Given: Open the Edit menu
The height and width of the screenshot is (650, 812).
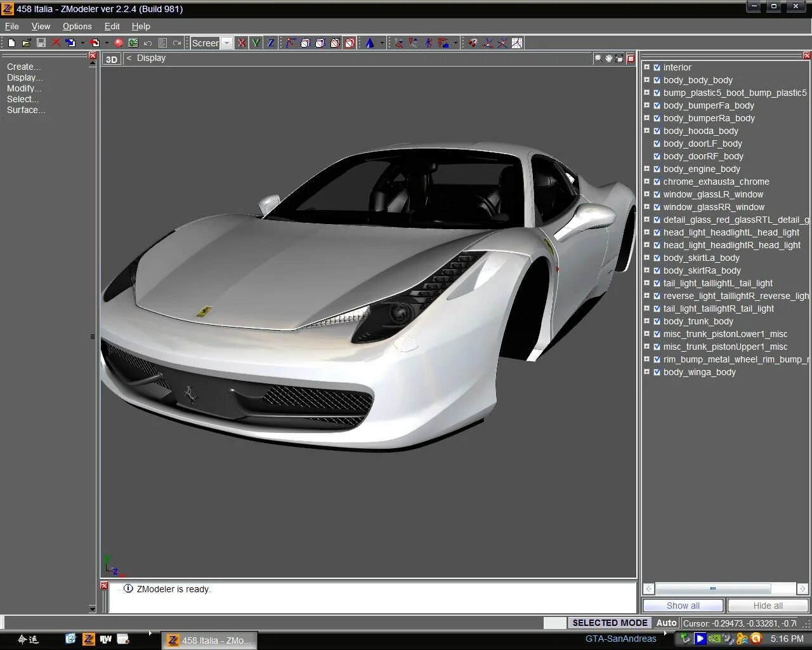Looking at the screenshot, I should (112, 26).
